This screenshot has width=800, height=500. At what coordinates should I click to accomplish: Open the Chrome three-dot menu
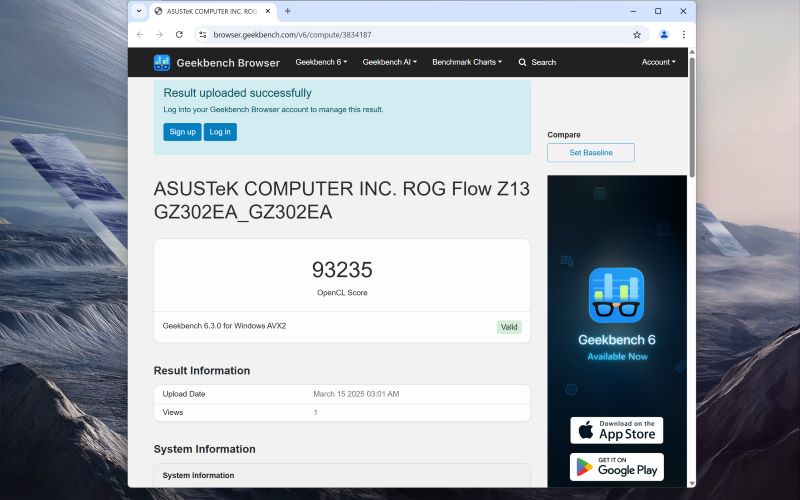(x=684, y=35)
